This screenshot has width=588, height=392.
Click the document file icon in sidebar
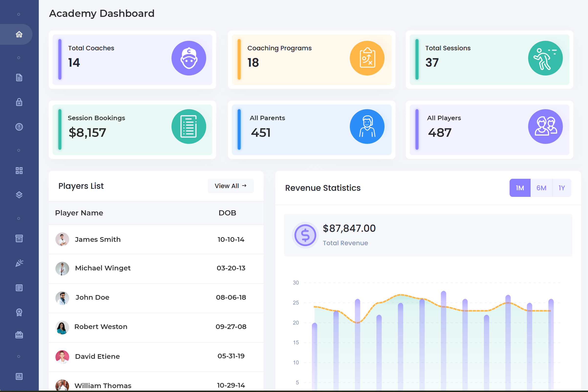tap(19, 77)
